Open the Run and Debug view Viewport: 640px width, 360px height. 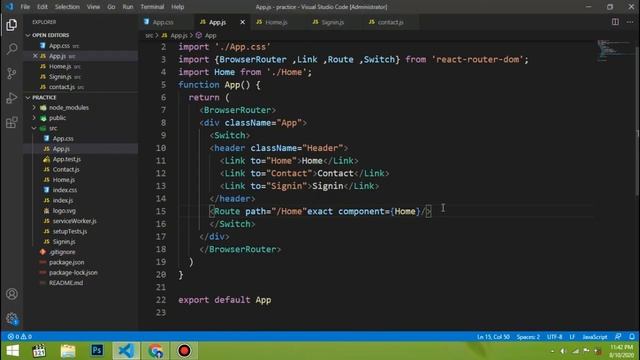pyautogui.click(x=12, y=98)
